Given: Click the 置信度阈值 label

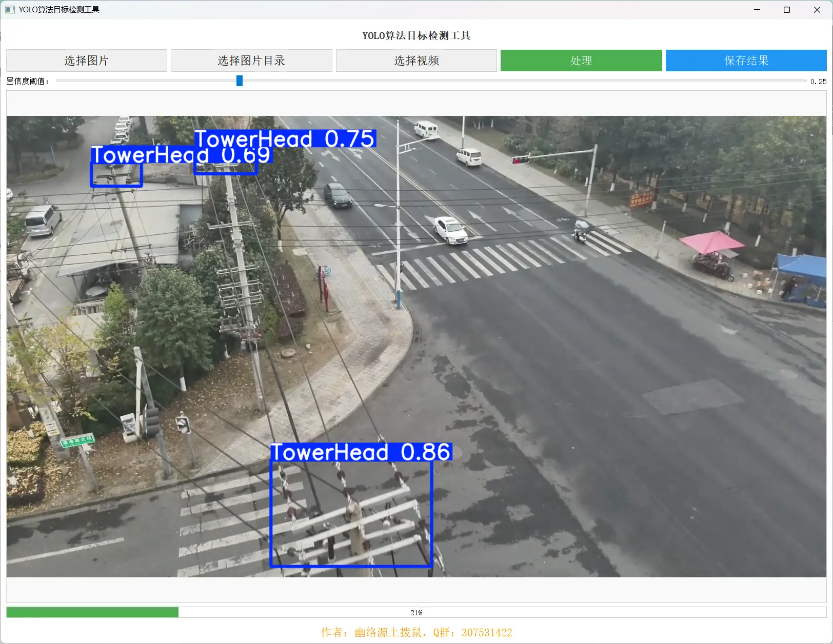Looking at the screenshot, I should pos(27,80).
